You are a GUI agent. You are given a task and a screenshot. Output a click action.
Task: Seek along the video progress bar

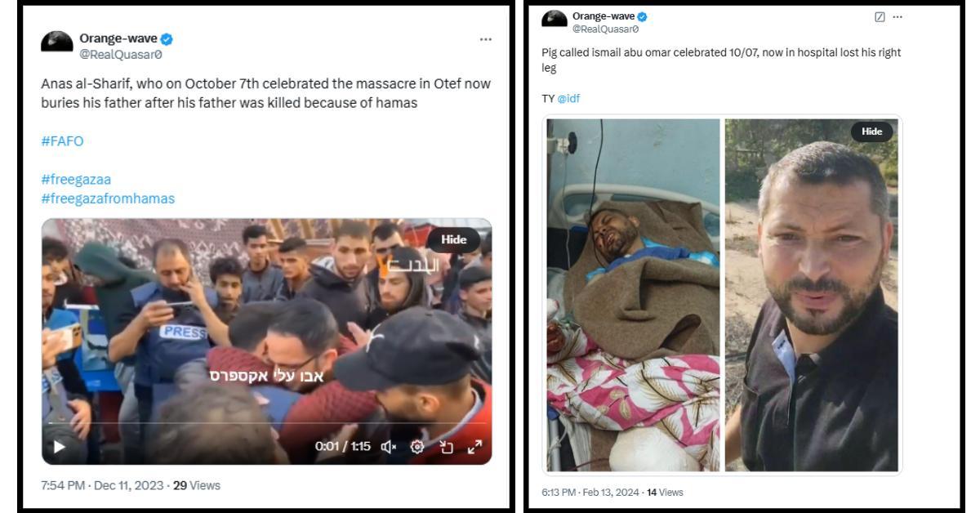tap(267, 423)
